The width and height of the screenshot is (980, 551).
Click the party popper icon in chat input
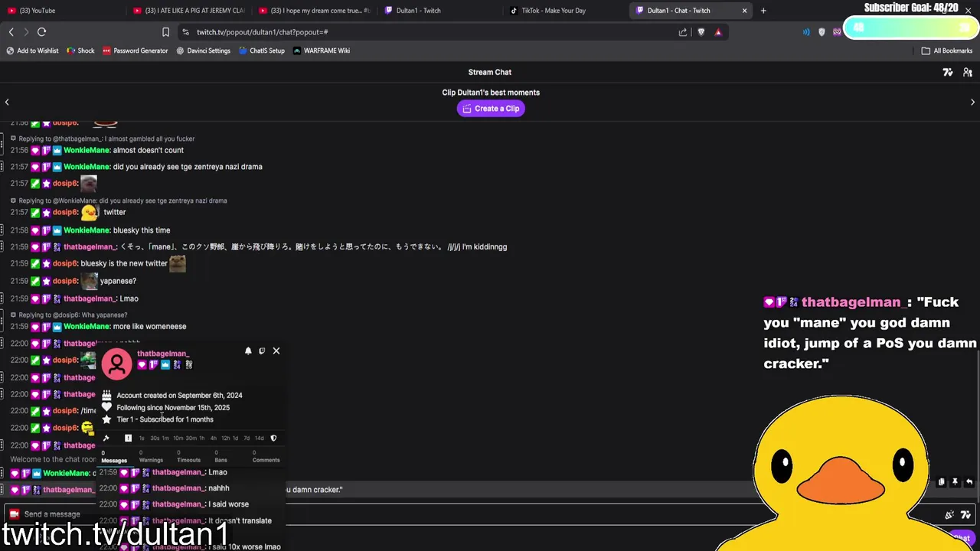pos(949,515)
